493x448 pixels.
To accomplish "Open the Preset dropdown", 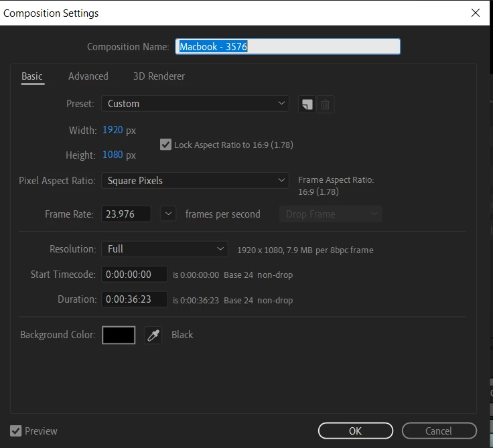I will tap(195, 103).
